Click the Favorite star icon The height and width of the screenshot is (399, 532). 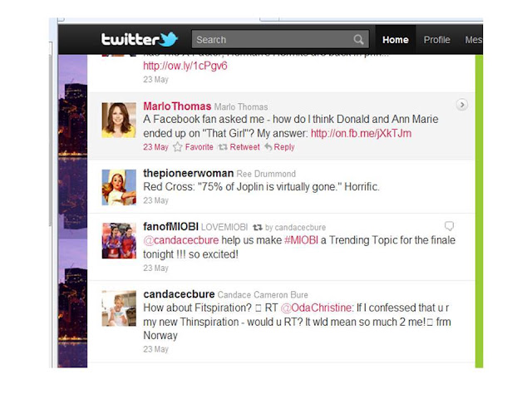(177, 147)
